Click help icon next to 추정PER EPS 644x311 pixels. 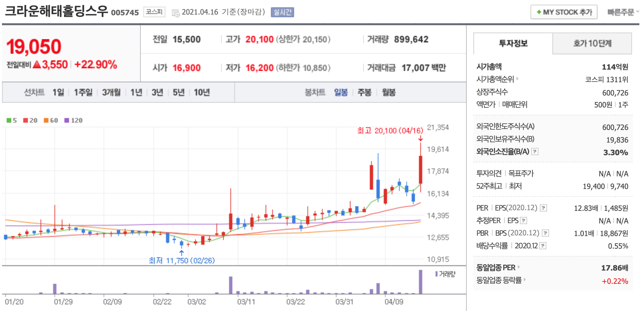[x=523, y=220]
